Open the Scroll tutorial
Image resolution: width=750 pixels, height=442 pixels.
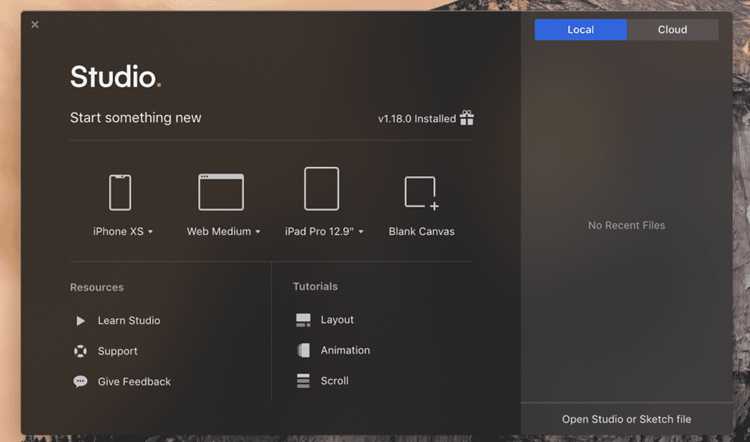pyautogui.click(x=335, y=381)
